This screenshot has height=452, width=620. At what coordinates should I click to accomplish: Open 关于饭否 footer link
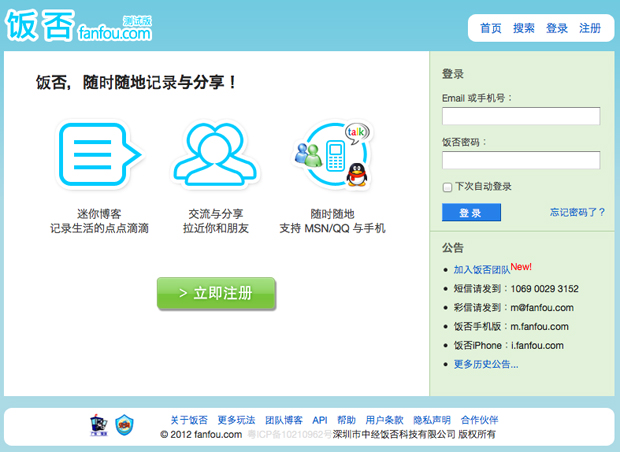189,420
